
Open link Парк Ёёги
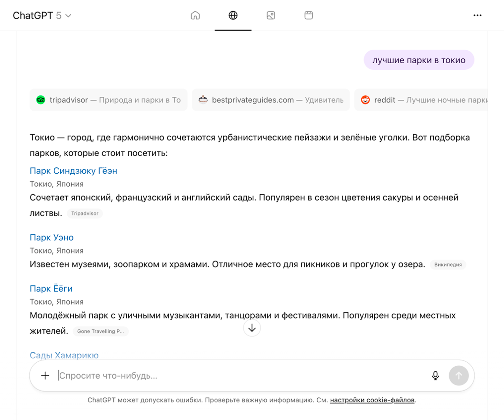pyautogui.click(x=51, y=288)
